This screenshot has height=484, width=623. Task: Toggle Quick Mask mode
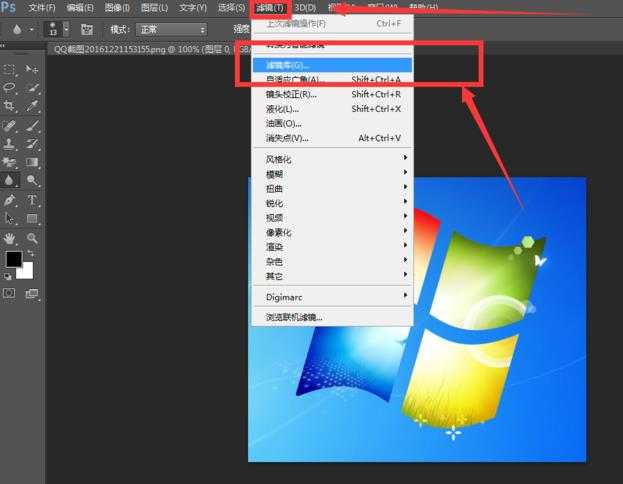[x=10, y=293]
